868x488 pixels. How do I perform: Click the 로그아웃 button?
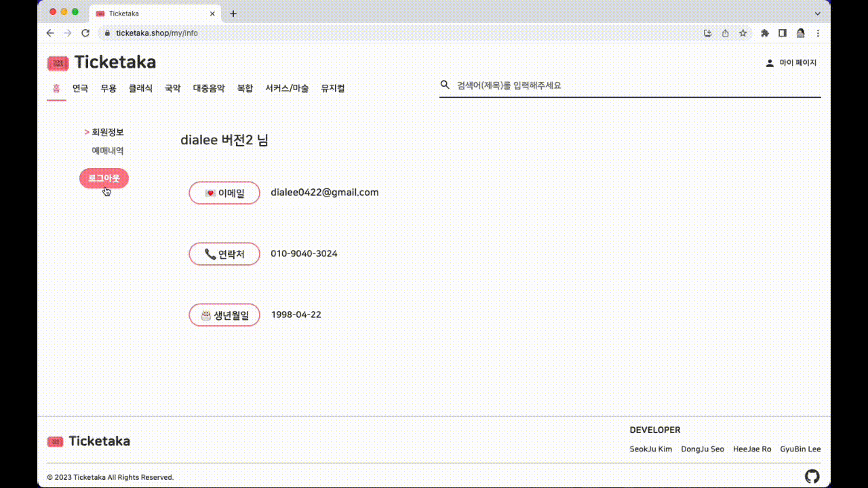click(104, 178)
